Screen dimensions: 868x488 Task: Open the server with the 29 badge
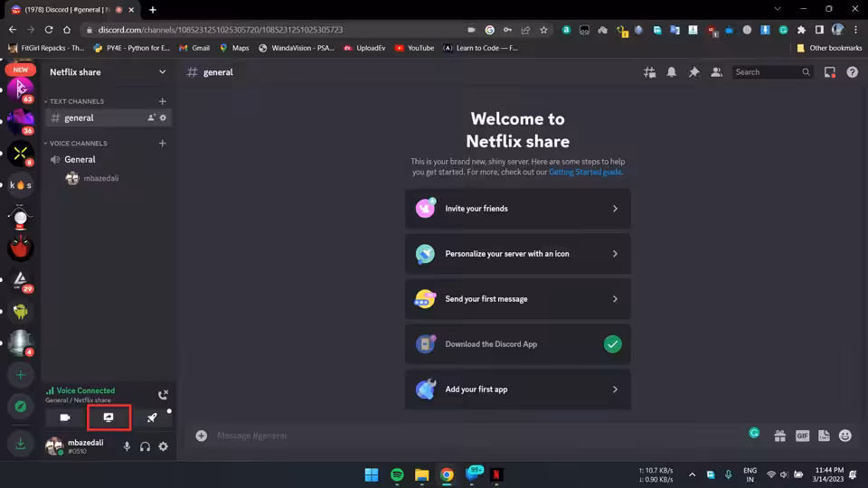[21, 280]
